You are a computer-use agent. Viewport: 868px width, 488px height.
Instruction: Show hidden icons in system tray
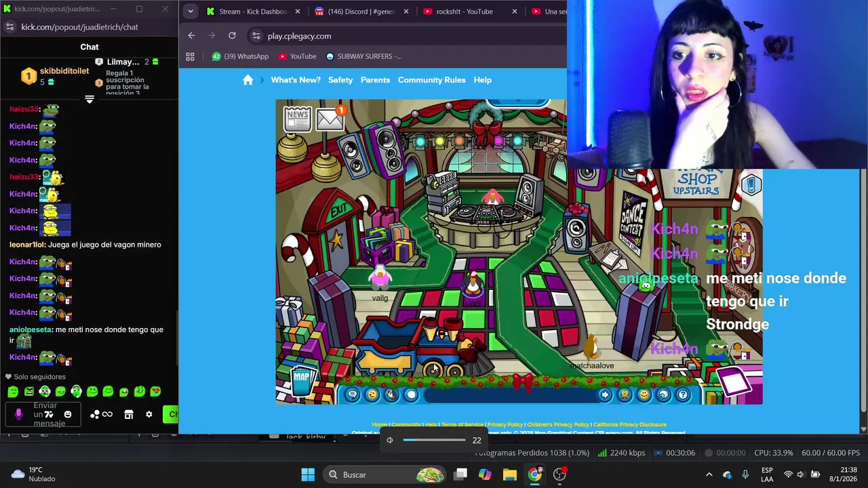(709, 474)
